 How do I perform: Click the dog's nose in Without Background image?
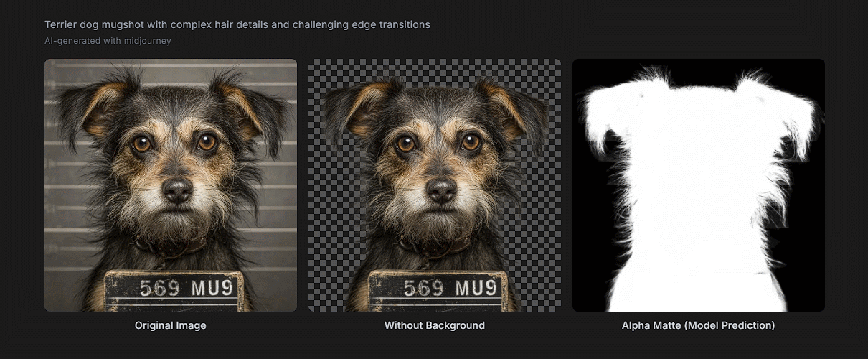(441, 190)
